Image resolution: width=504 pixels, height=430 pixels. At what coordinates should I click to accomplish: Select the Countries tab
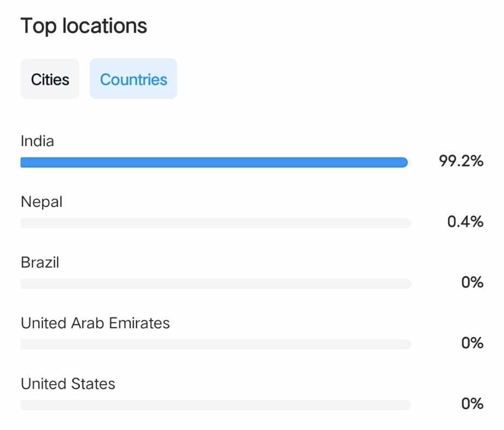point(134,79)
